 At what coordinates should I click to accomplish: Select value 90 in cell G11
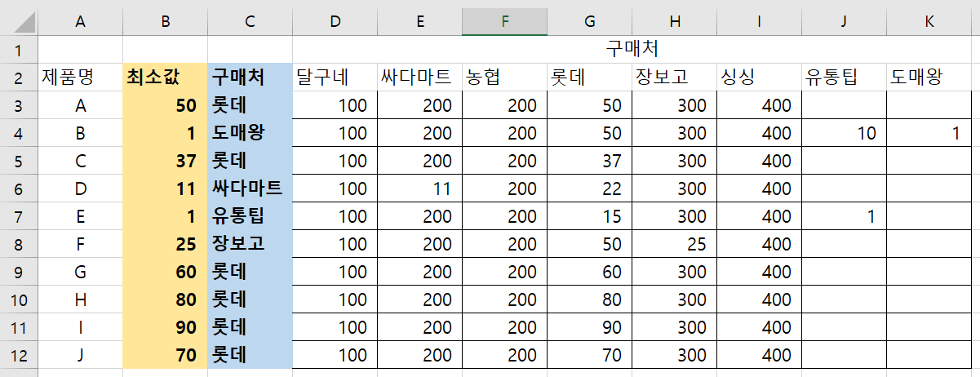(x=589, y=327)
